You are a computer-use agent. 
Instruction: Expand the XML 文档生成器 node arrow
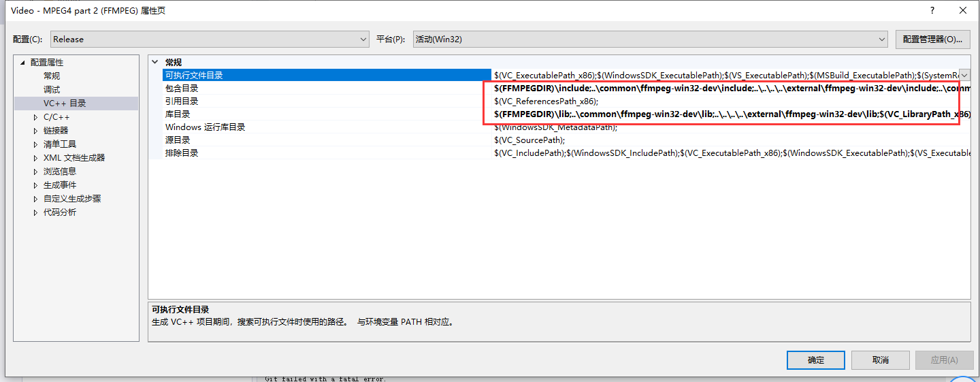(36, 158)
